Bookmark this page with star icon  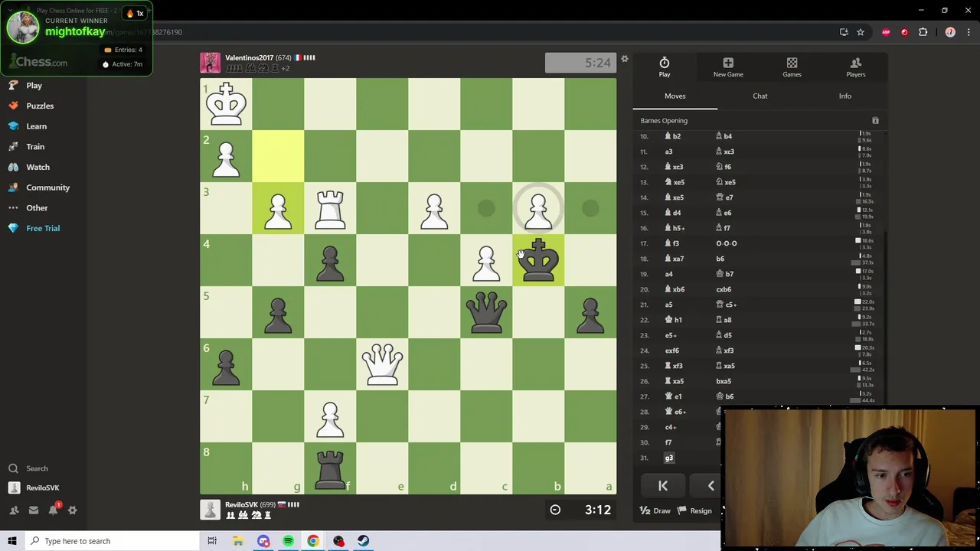coord(861,32)
